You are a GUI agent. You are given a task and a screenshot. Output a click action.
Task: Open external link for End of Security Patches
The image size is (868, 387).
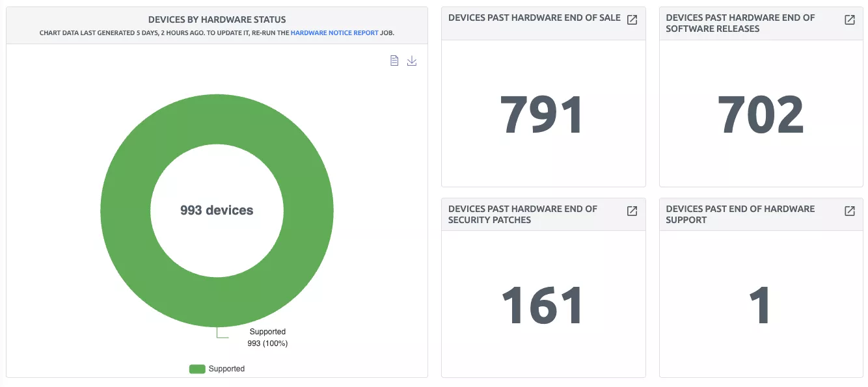[x=632, y=211]
